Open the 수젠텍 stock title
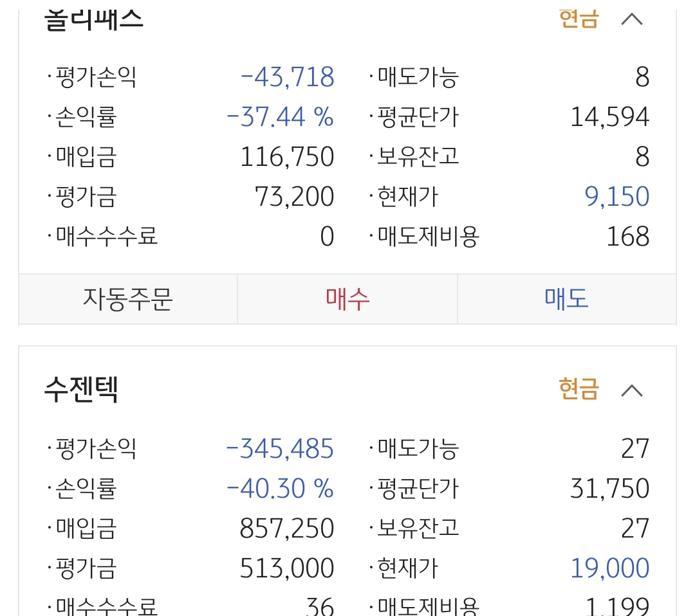 [81, 389]
